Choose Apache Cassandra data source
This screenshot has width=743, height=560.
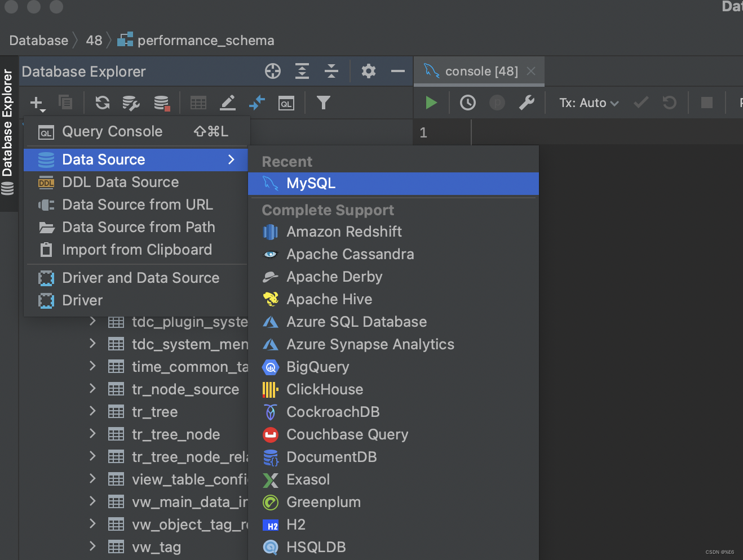click(x=393, y=255)
